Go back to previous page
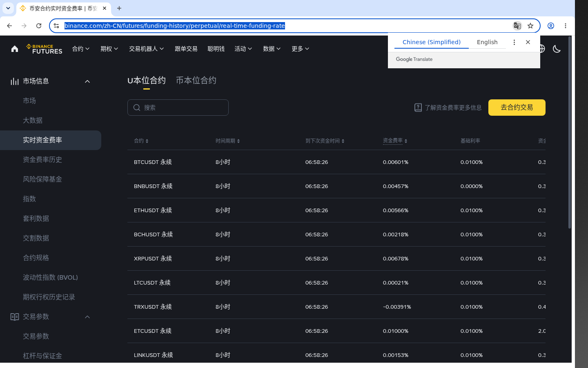Screen dimensions: 588x368 pos(9,26)
